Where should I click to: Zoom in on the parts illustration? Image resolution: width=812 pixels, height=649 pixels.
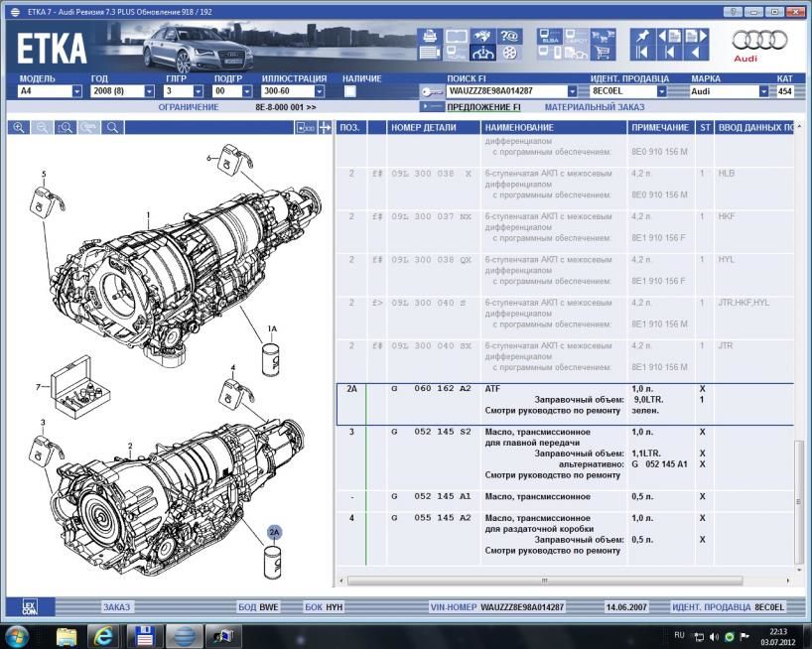pos(19,128)
